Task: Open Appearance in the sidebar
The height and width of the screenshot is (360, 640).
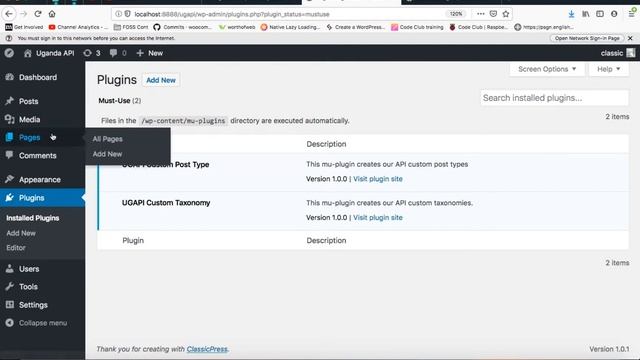Action: coord(40,180)
